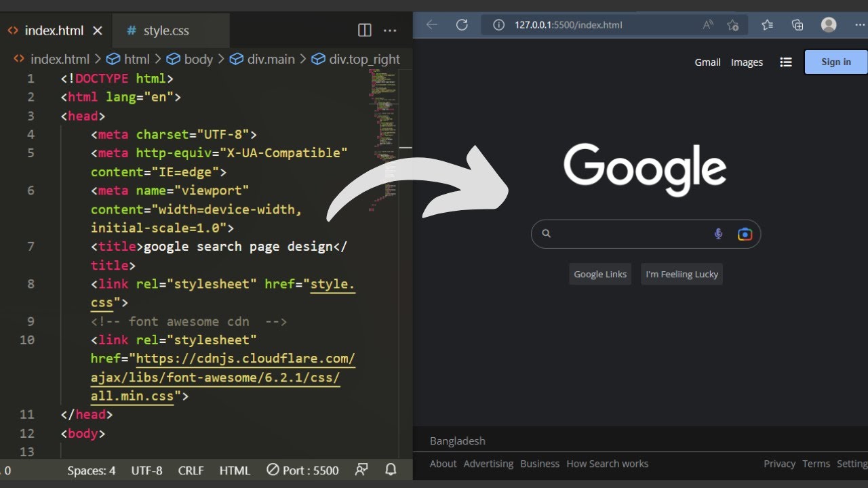View site information icon in address bar
The image size is (868, 488).
tap(499, 25)
